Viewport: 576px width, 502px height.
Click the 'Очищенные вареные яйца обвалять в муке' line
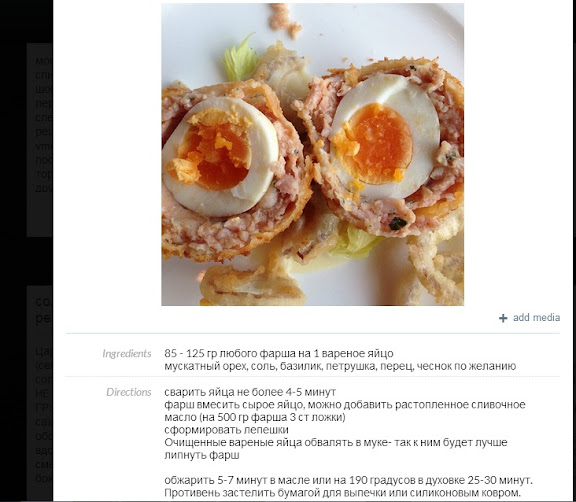pos(336,442)
